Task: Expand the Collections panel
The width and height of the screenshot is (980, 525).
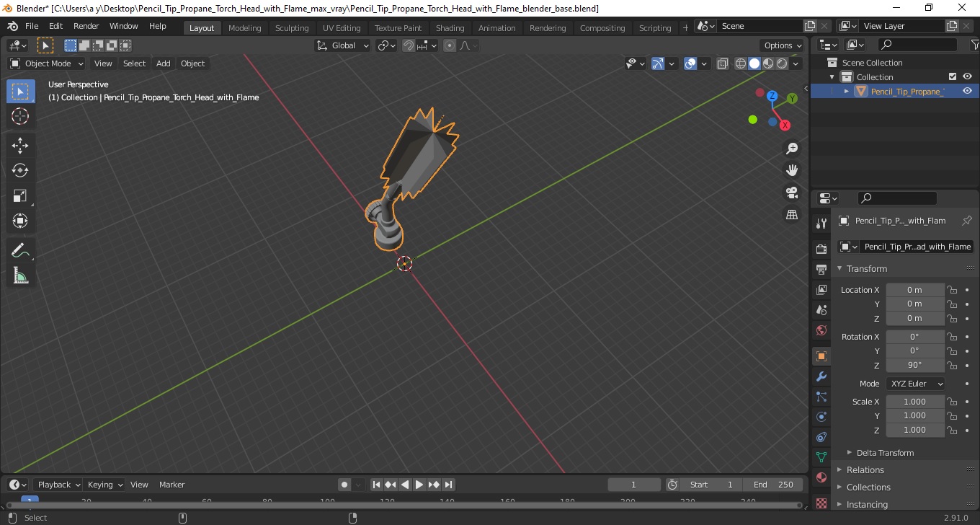Action: [868, 487]
